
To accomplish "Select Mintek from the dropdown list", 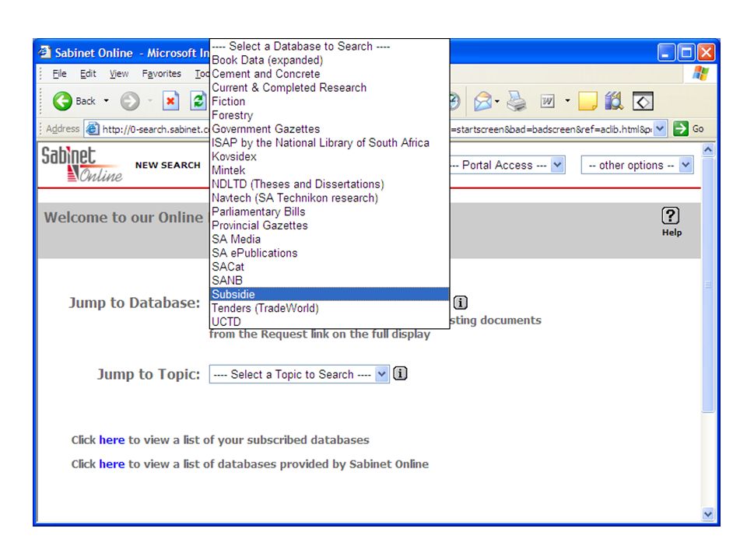I will coord(329,170).
